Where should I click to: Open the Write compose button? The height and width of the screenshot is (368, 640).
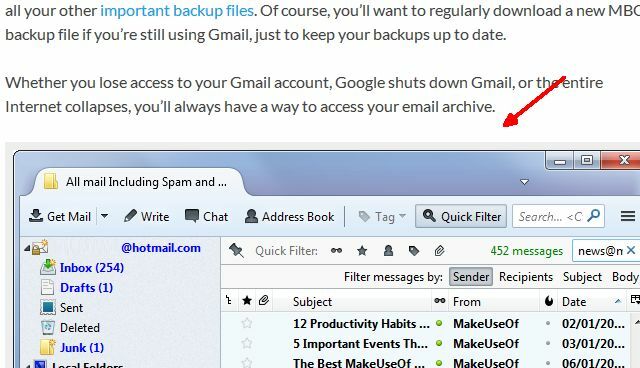point(147,216)
